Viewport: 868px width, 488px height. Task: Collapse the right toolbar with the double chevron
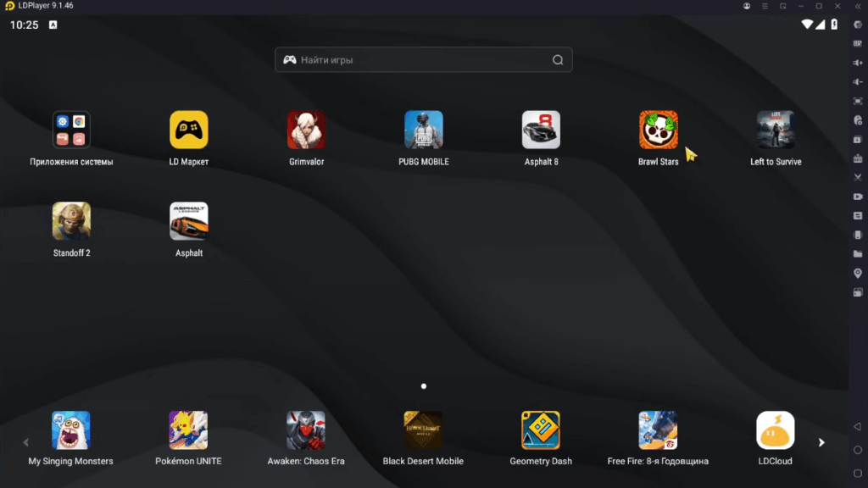coord(858,6)
